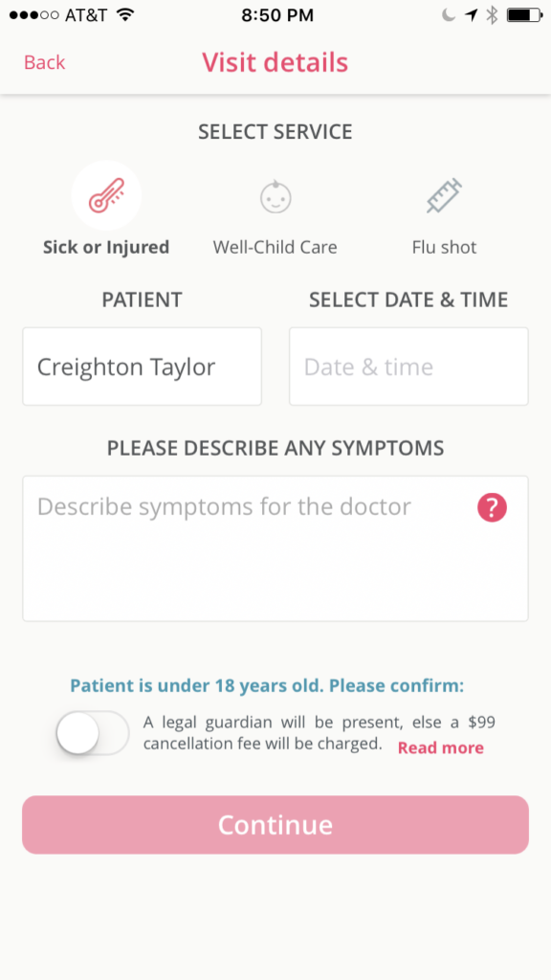This screenshot has height=980, width=551.
Task: Enable the legal guardian confirmation switch
Action: coord(93,733)
